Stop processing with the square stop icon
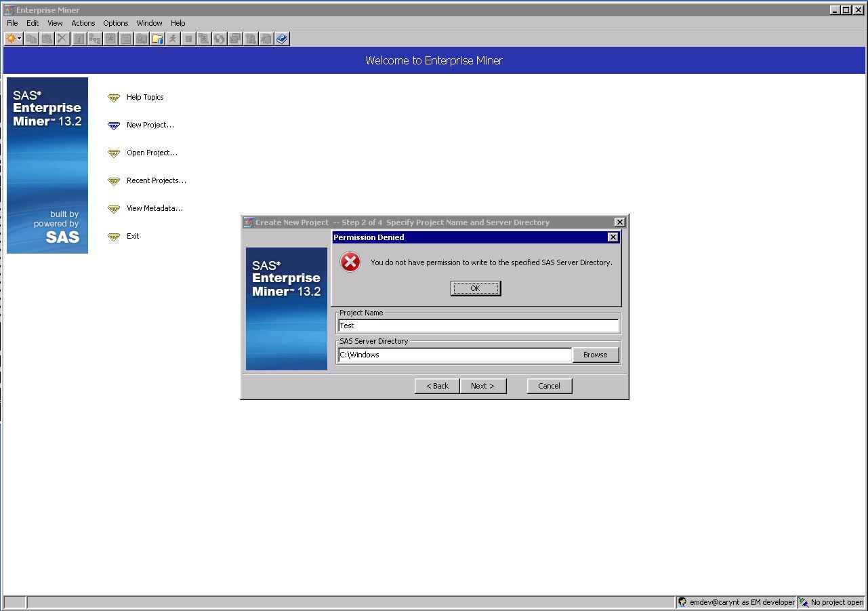 coord(188,39)
